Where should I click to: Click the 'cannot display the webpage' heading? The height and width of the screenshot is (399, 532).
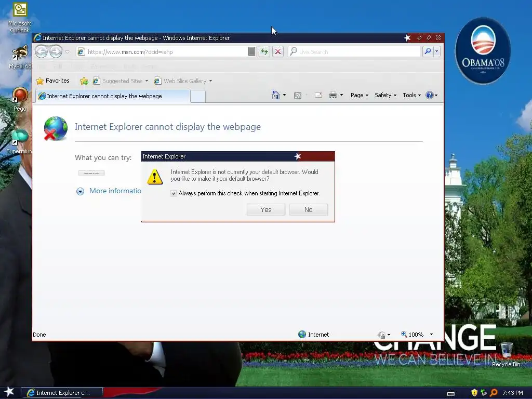[x=168, y=127]
